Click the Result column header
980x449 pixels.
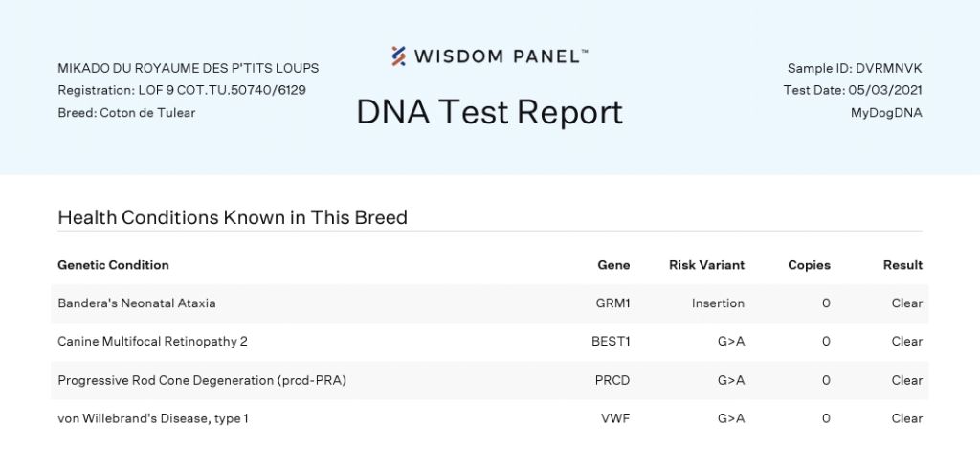(902, 265)
